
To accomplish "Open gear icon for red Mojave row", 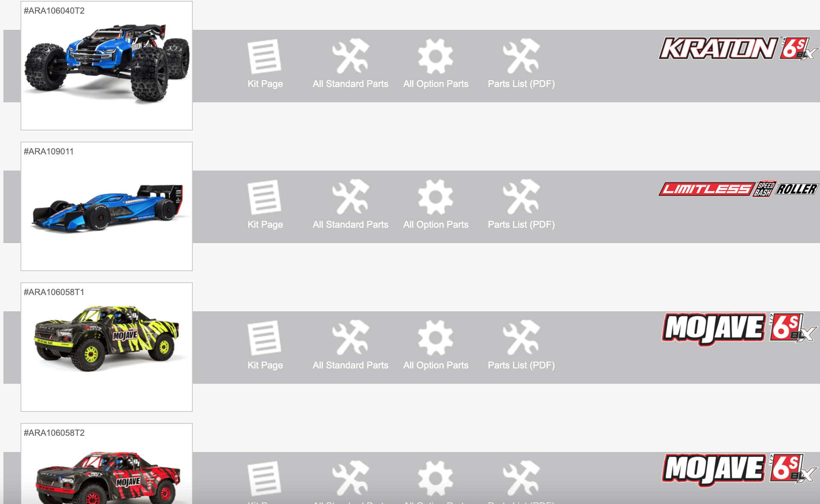I will point(436,478).
